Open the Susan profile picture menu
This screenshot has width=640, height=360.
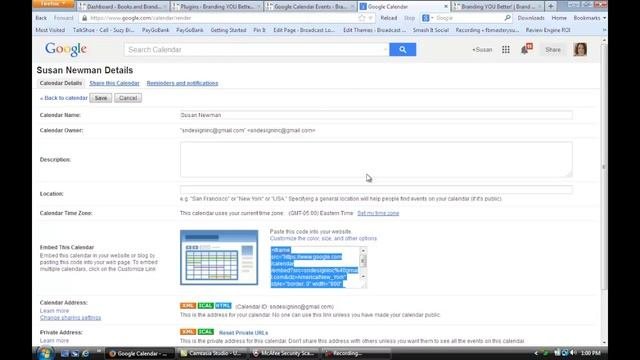[x=580, y=49]
